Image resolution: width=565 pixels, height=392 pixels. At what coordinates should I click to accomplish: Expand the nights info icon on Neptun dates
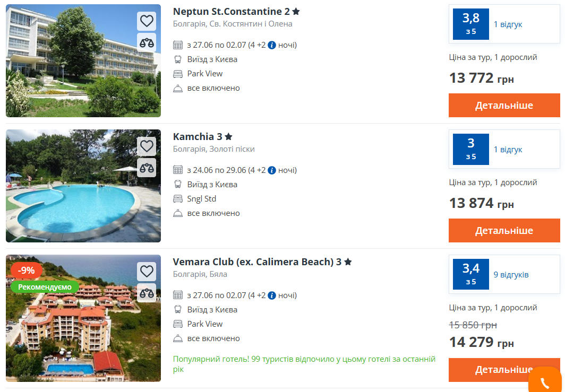pyautogui.click(x=271, y=44)
